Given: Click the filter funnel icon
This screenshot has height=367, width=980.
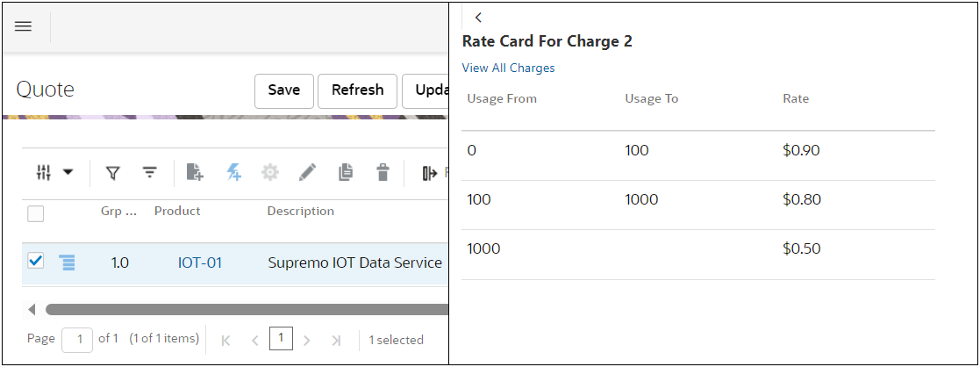Looking at the screenshot, I should pos(112,173).
